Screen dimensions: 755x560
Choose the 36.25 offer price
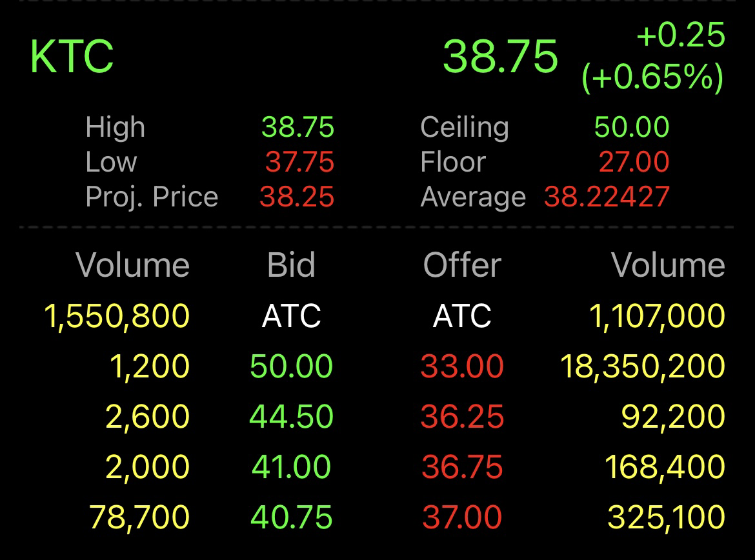click(x=462, y=417)
